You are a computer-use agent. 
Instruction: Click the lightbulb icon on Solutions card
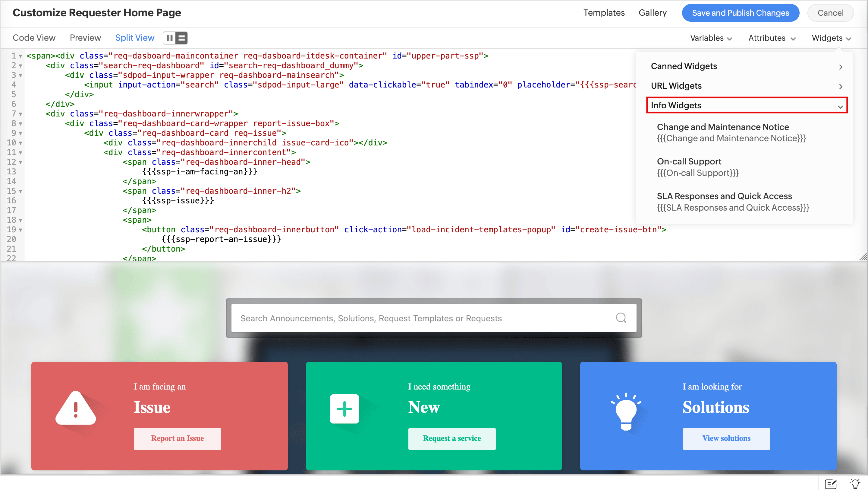pos(626,412)
